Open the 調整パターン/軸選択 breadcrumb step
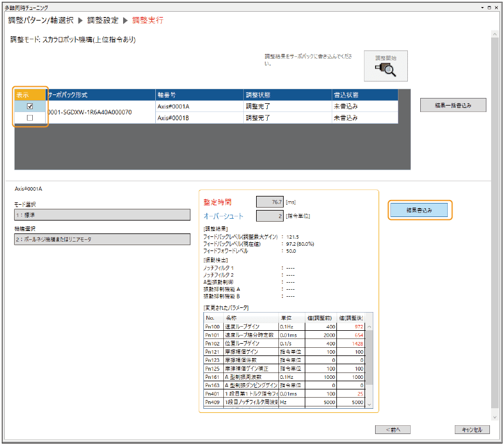 click(x=41, y=20)
